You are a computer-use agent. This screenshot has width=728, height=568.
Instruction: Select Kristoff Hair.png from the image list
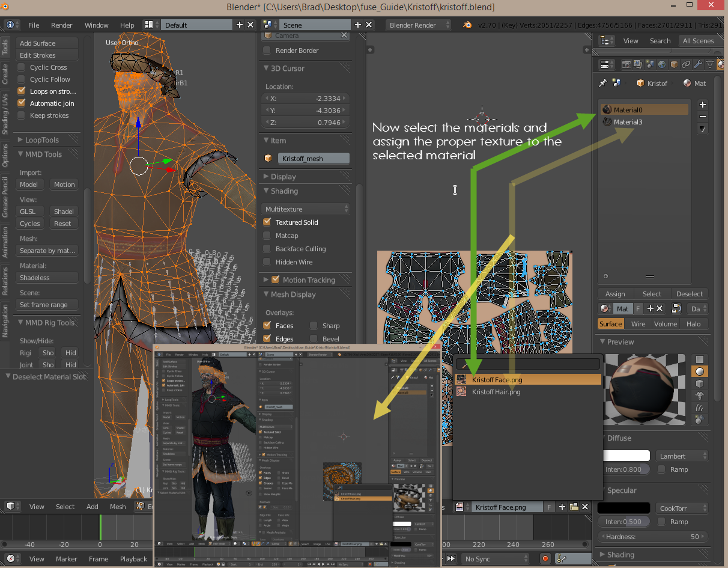pos(496,392)
